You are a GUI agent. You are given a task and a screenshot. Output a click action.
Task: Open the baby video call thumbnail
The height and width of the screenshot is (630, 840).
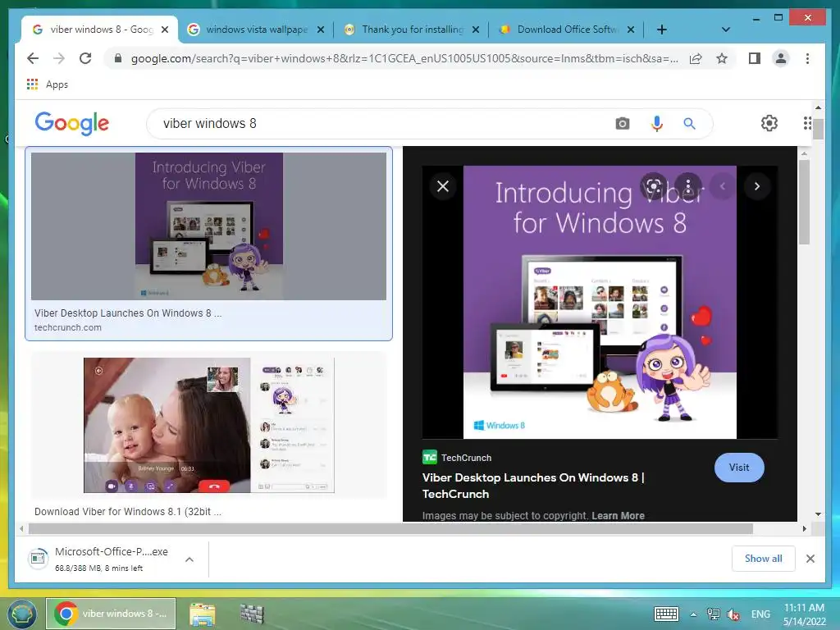pyautogui.click(x=209, y=426)
